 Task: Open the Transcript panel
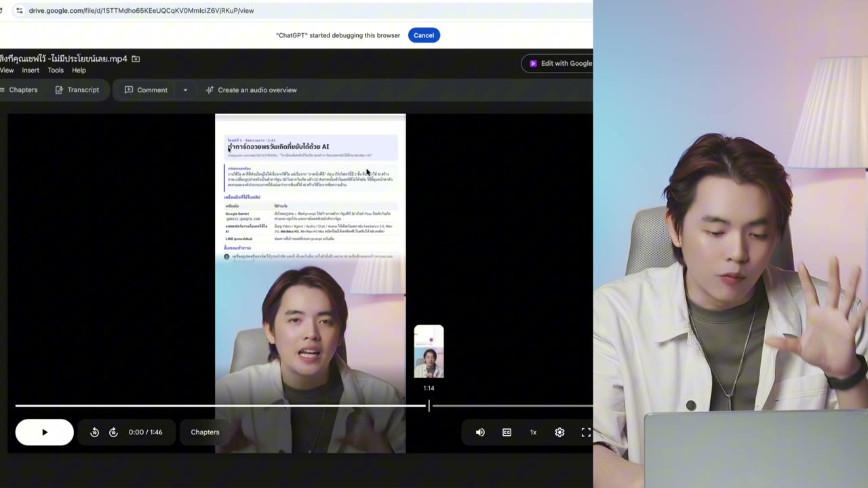coord(77,90)
